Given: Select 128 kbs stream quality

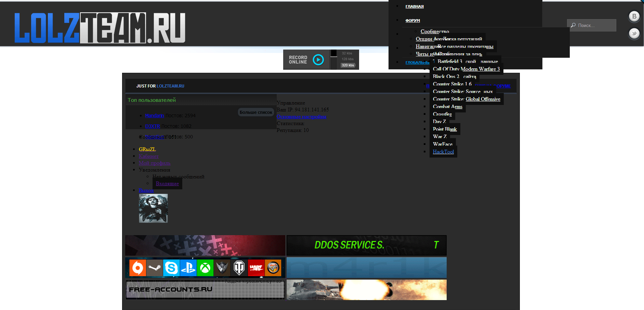Looking at the screenshot, I should click(x=347, y=59).
